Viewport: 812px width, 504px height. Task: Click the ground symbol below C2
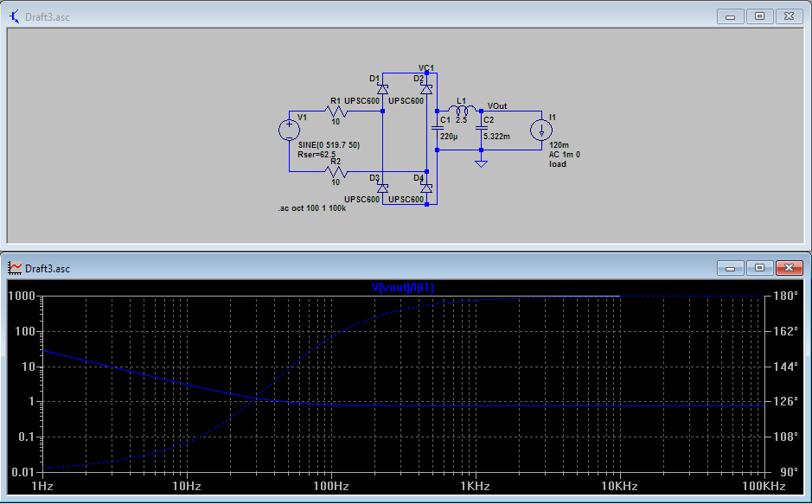point(481,162)
